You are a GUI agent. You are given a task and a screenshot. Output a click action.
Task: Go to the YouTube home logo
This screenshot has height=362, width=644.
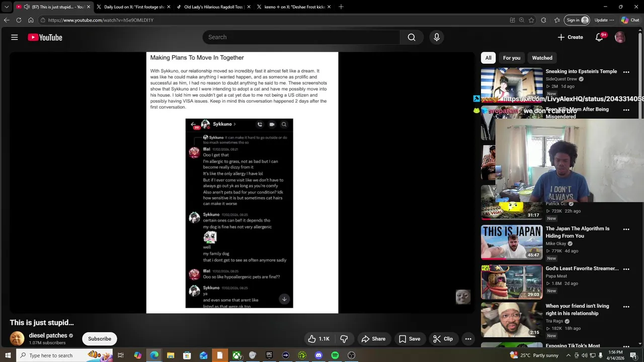click(45, 37)
